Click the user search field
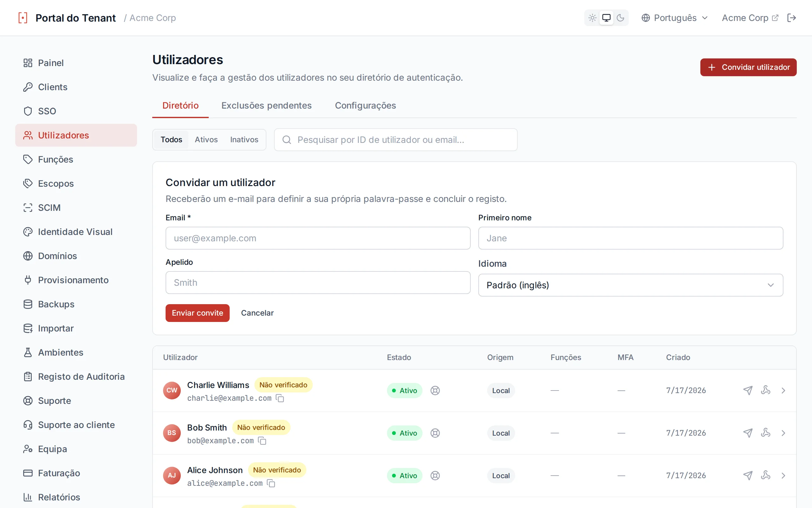The image size is (812, 508). (396, 140)
